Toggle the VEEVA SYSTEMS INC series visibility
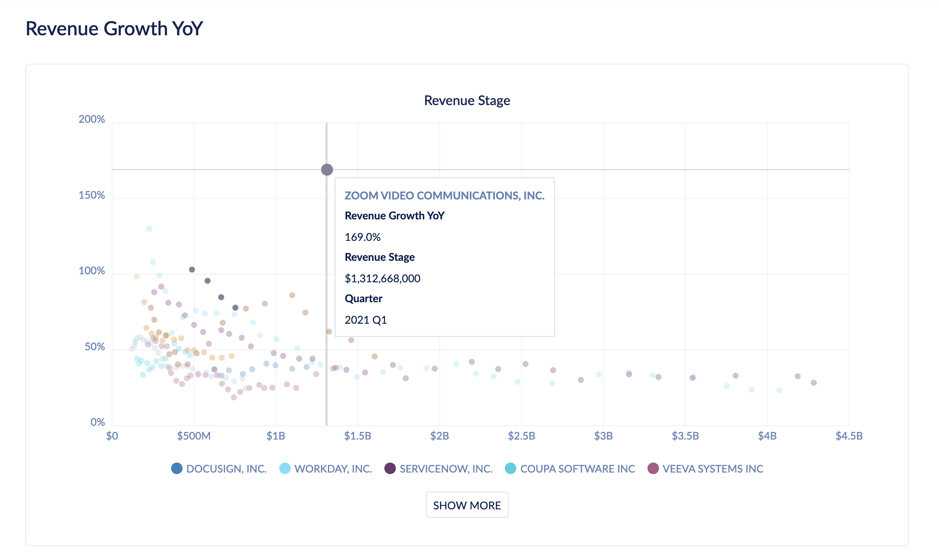 [x=712, y=469]
